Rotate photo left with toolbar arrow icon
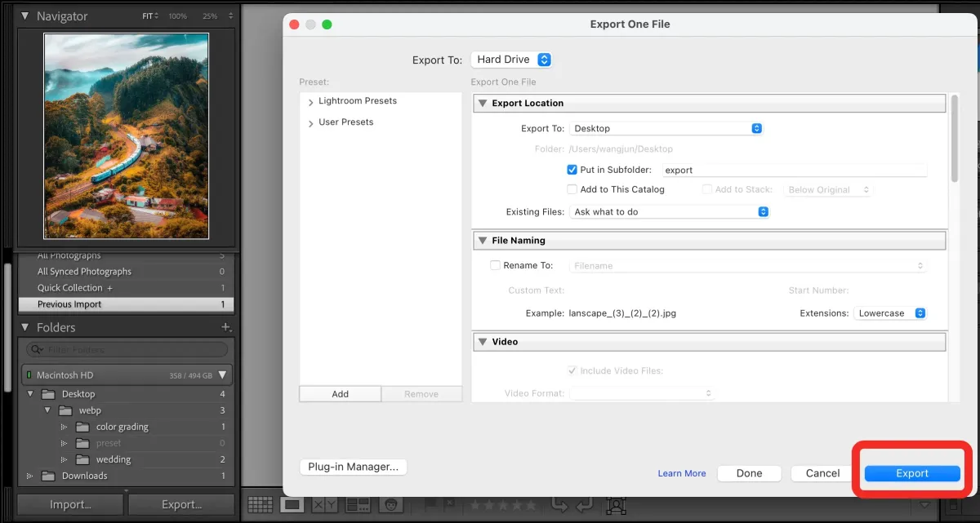980x523 pixels. click(x=559, y=504)
